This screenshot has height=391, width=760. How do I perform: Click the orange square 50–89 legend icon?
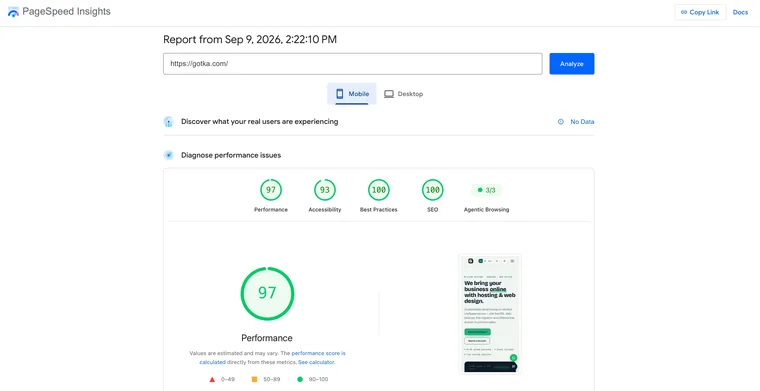click(x=254, y=379)
